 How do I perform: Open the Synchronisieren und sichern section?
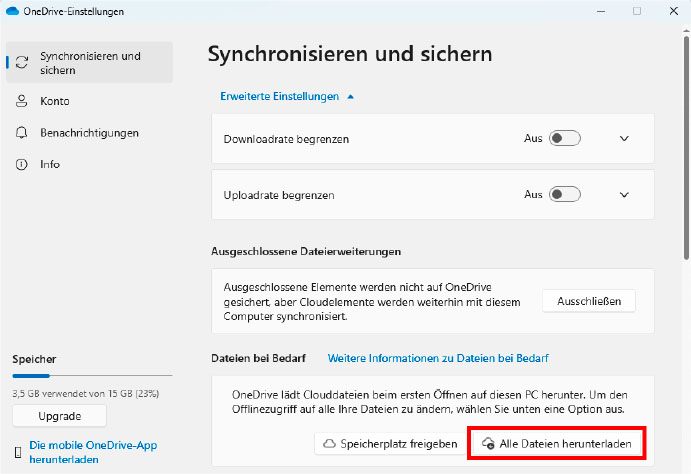(x=89, y=63)
